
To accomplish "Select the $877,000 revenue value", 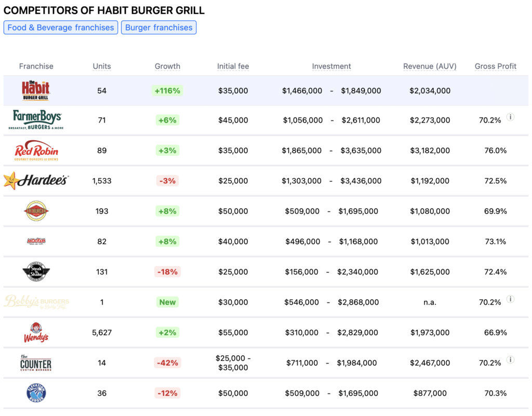I will [x=430, y=393].
